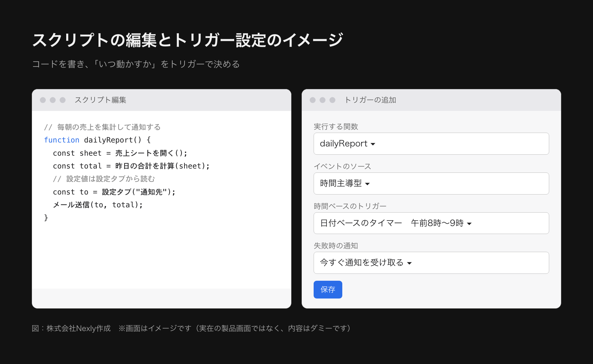Click the 失敗時の通知 label
The height and width of the screenshot is (364, 593).
pos(336,246)
